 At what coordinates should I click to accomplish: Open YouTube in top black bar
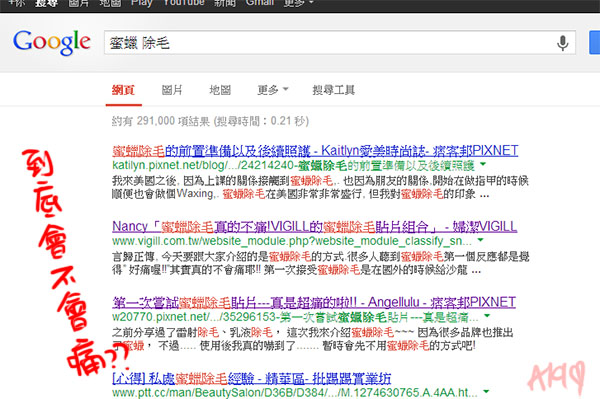184,3
